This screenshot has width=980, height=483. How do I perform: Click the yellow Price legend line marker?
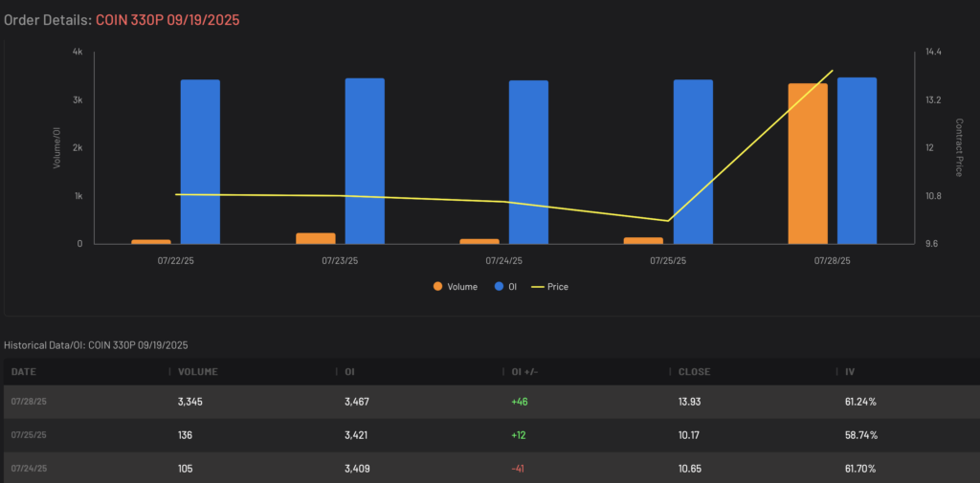coord(537,287)
